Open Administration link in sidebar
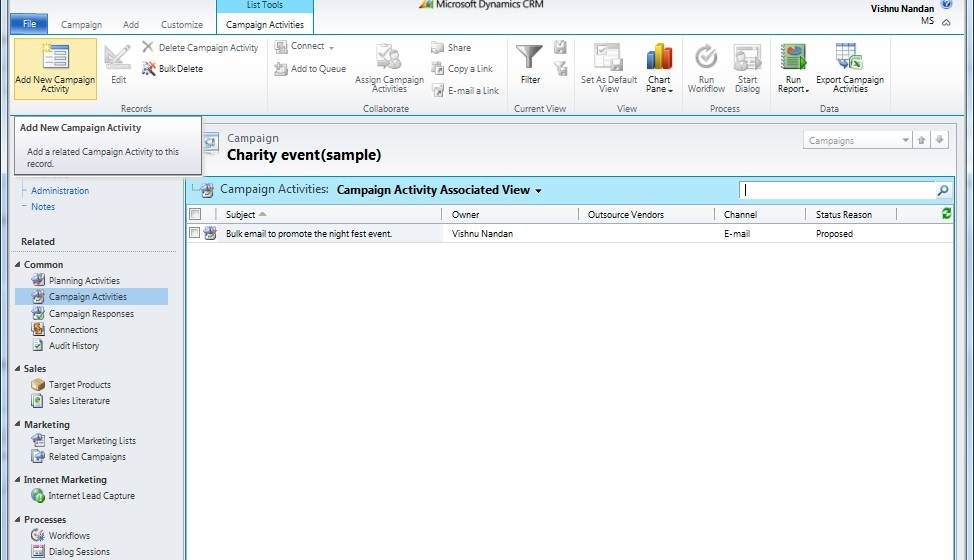This screenshot has width=974, height=560. tap(60, 191)
